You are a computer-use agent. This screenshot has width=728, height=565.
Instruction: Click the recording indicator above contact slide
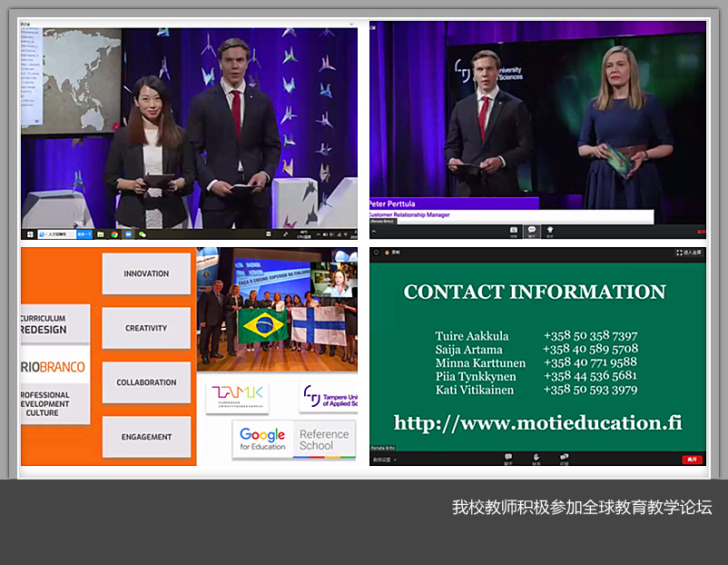tap(388, 252)
